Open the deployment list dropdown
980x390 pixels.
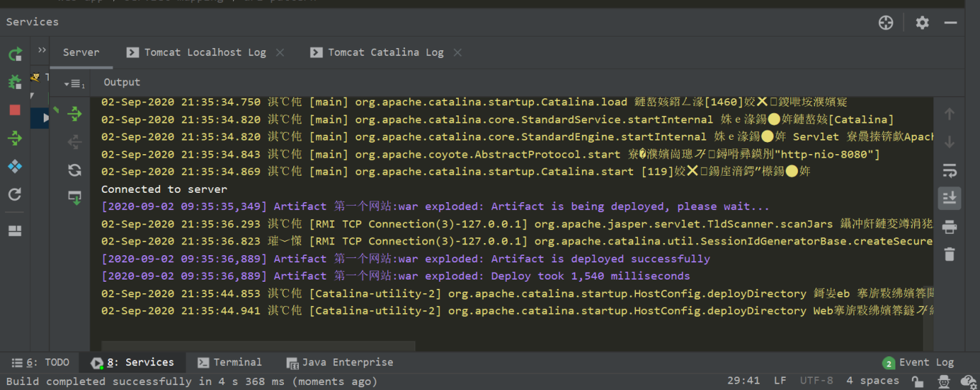(x=75, y=84)
